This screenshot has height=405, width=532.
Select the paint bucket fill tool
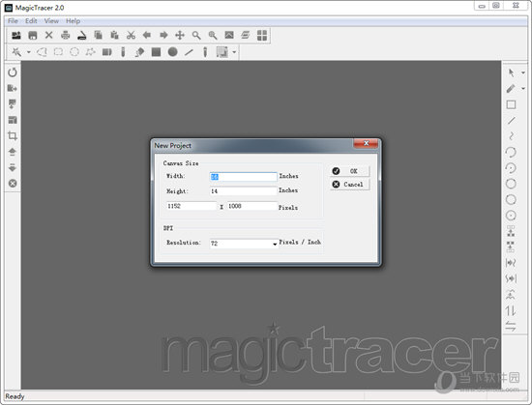[x=139, y=52]
